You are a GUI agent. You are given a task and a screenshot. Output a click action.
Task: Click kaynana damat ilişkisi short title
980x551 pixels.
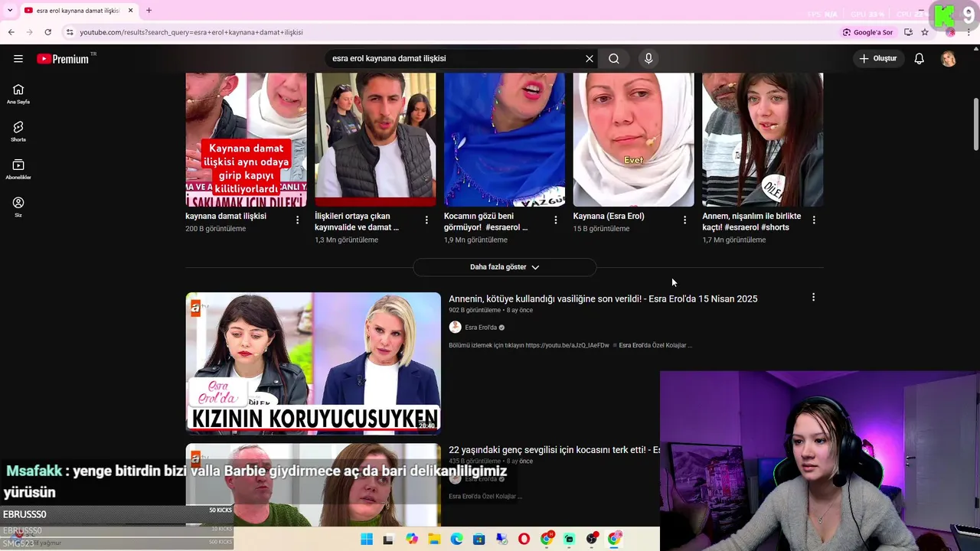point(226,217)
